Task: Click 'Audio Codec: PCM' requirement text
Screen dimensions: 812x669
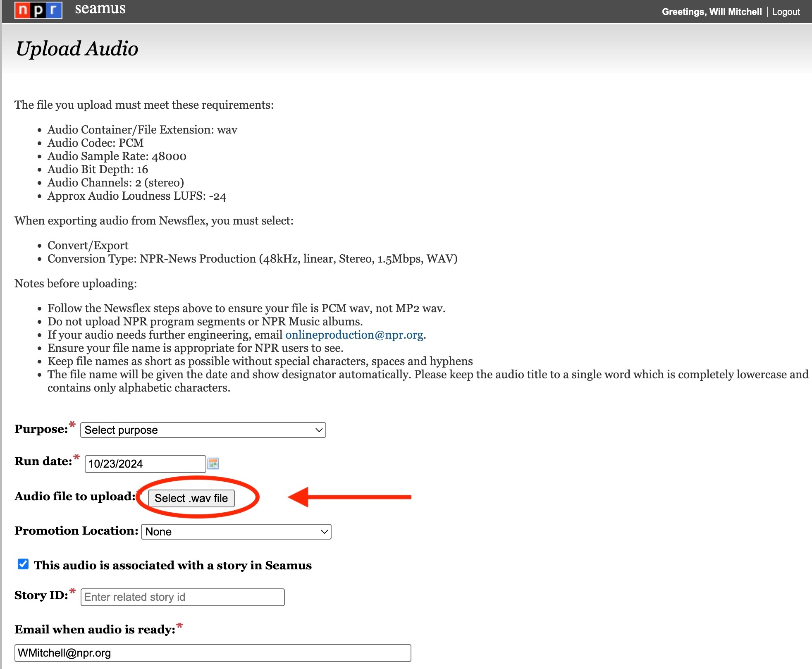Action: tap(96, 143)
